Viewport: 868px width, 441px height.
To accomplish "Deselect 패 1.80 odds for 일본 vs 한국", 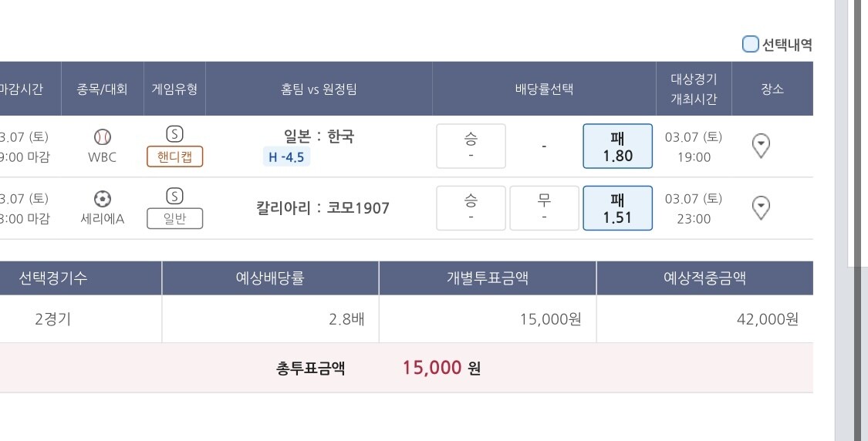I will [x=617, y=146].
